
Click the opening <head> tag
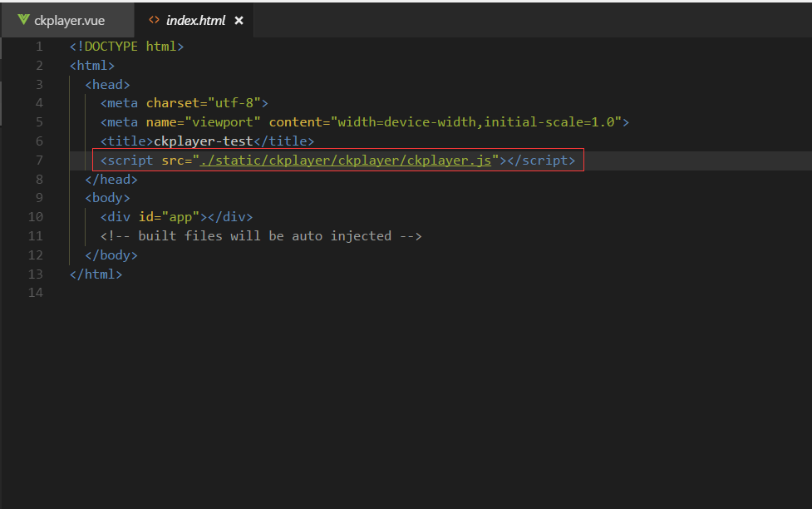[108, 85]
